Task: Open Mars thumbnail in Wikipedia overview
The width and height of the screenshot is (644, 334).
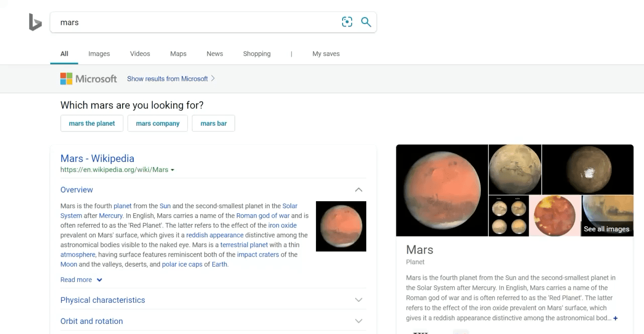Action: coord(341,226)
